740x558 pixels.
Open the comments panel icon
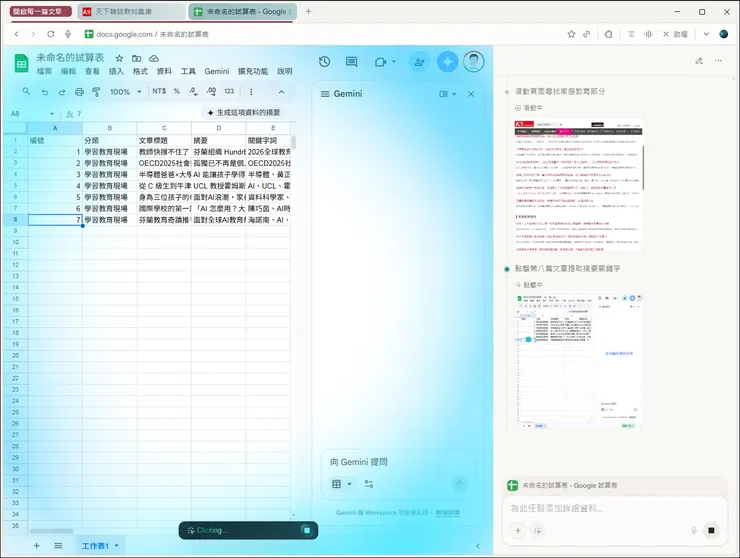[x=352, y=61]
